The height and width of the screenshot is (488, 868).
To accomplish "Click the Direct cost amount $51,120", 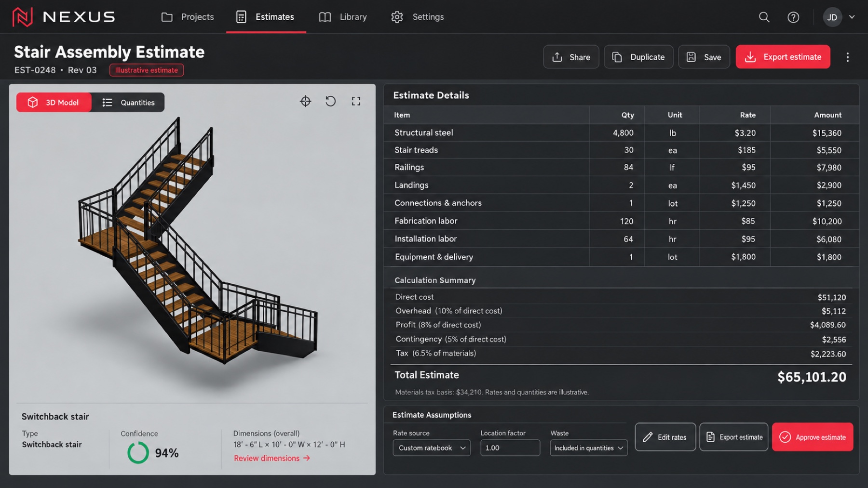I will [x=831, y=297].
